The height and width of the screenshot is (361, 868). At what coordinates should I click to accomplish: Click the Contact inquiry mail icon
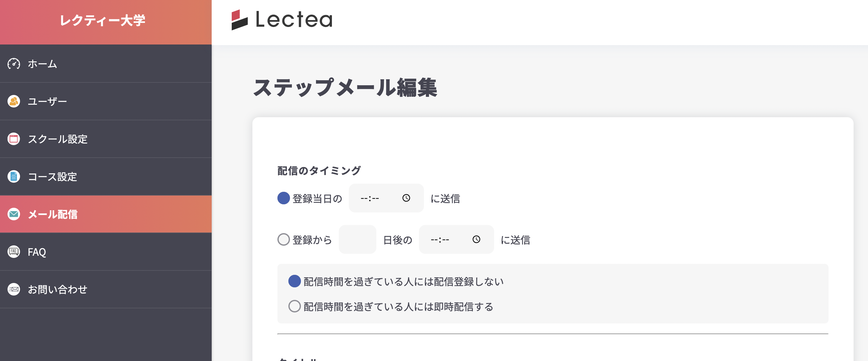tap(14, 289)
